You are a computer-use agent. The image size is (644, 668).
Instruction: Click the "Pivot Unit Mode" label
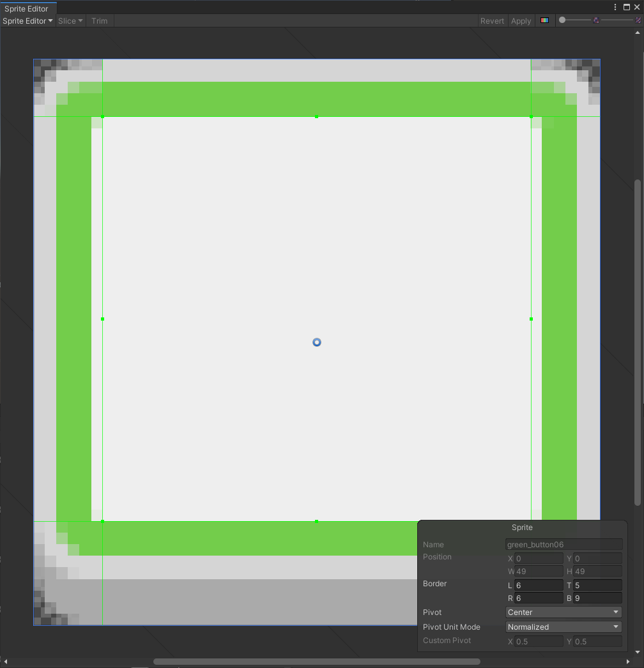coord(451,627)
